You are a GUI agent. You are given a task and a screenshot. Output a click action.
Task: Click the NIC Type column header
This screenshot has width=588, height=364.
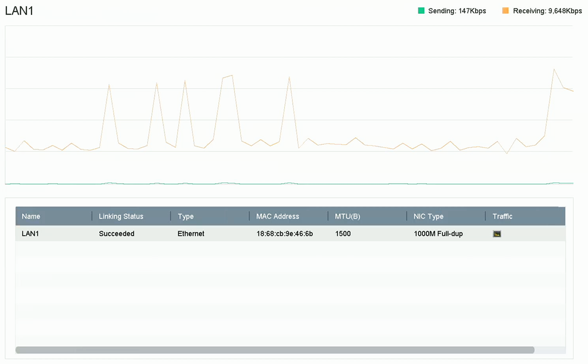[428, 216]
